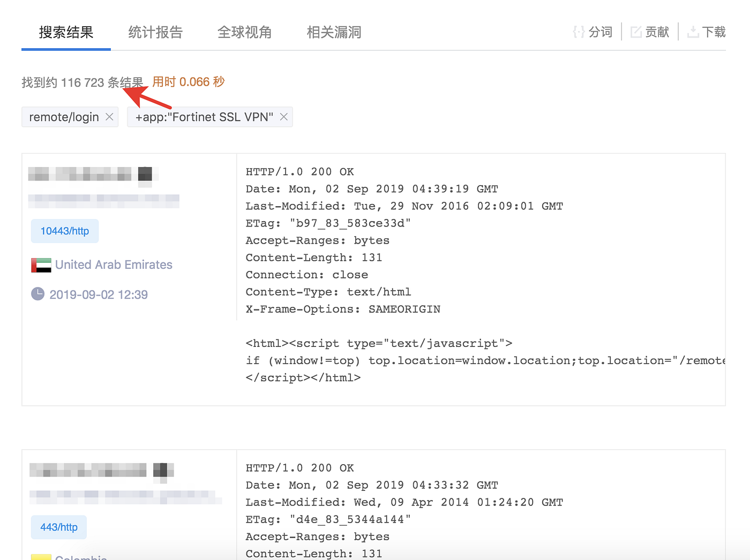The width and height of the screenshot is (750, 560).
Task: Click the top.location script line
Action: 485,360
